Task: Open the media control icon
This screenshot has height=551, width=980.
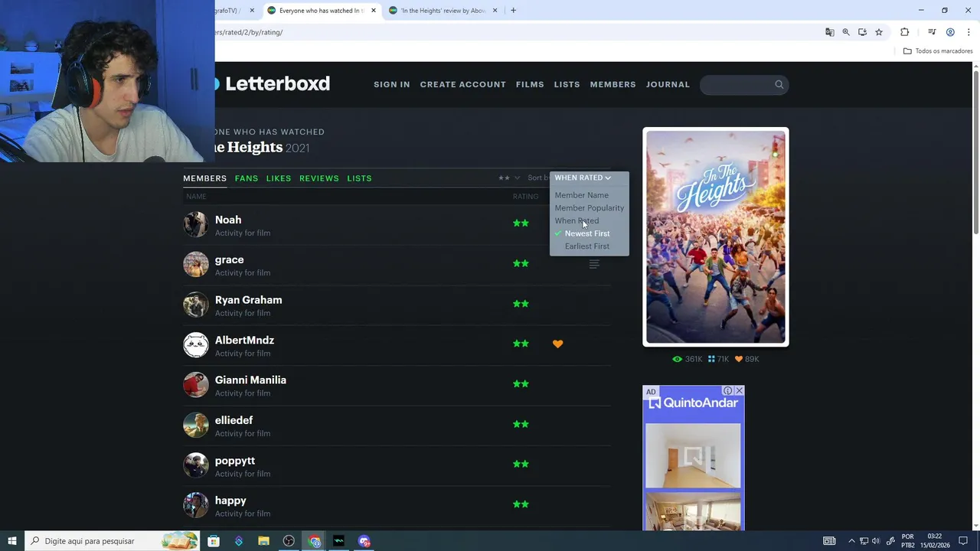Action: (932, 32)
